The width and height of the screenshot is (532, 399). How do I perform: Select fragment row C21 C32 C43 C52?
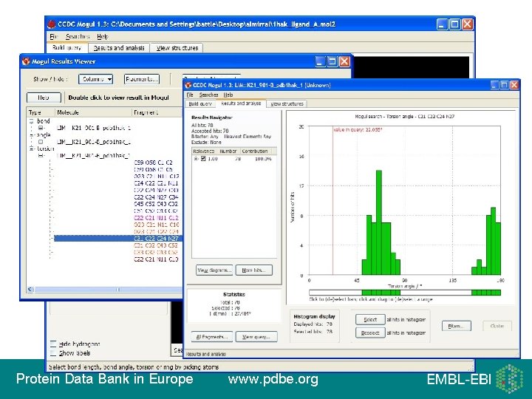click(x=156, y=245)
